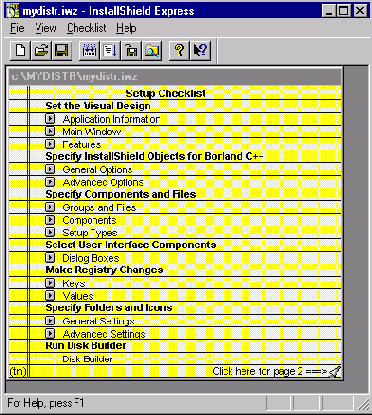
Task: Open the View menu
Action: [x=46, y=28]
